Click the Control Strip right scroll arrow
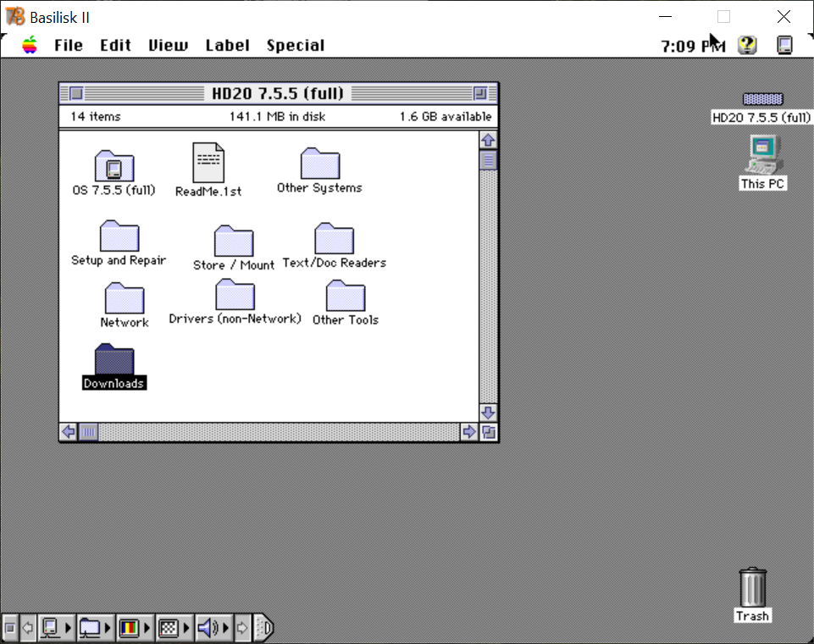The height and width of the screenshot is (644, 814). pyautogui.click(x=242, y=629)
